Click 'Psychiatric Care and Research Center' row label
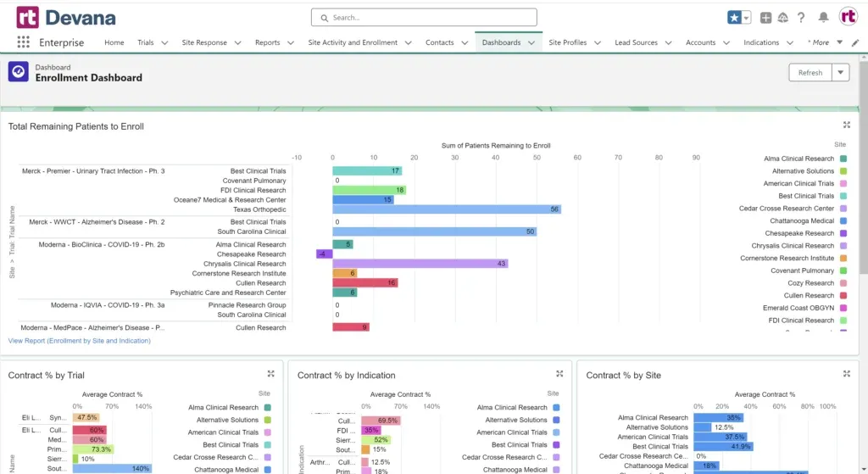 point(228,293)
